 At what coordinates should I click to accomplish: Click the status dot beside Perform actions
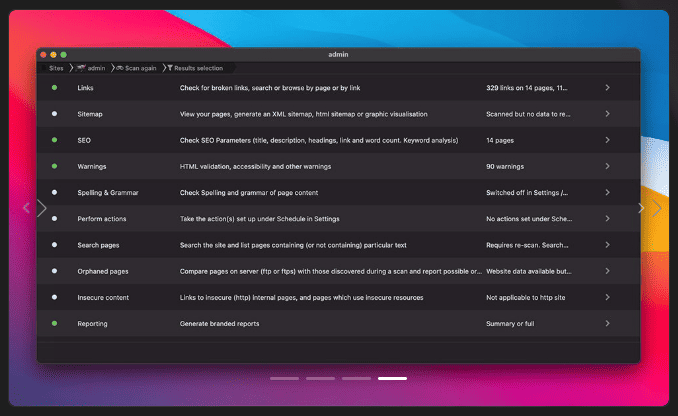click(54, 218)
